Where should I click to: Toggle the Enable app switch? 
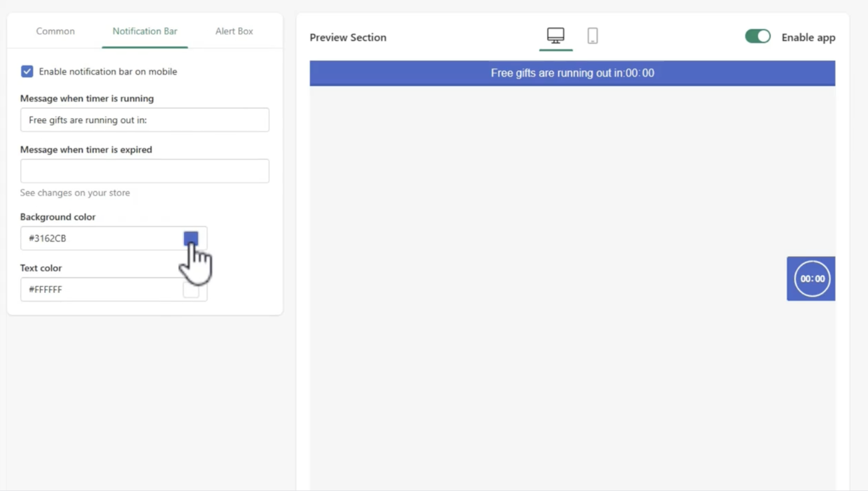757,37
